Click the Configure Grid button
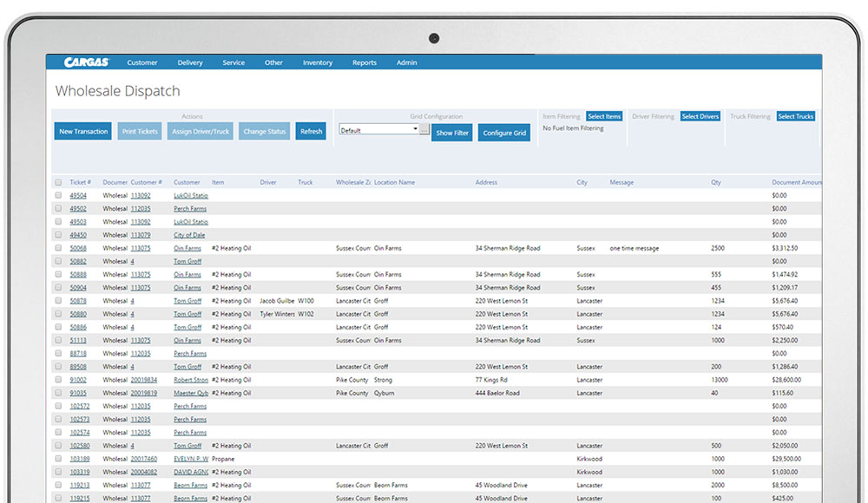 [x=504, y=133]
